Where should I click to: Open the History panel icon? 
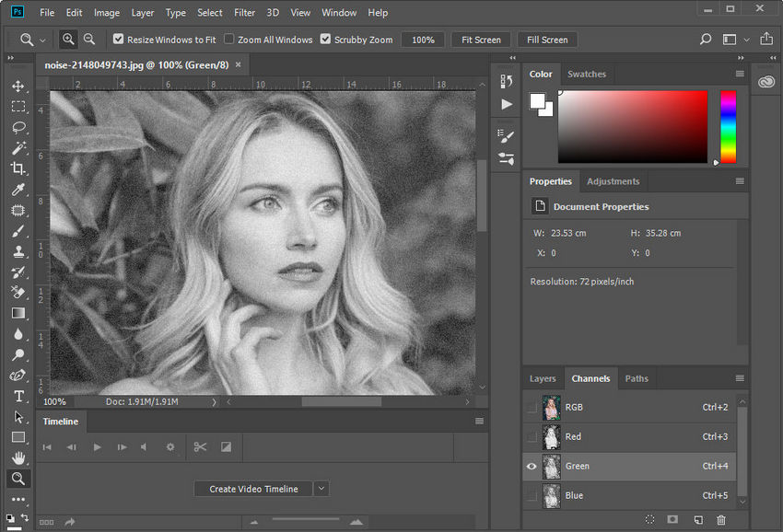506,81
